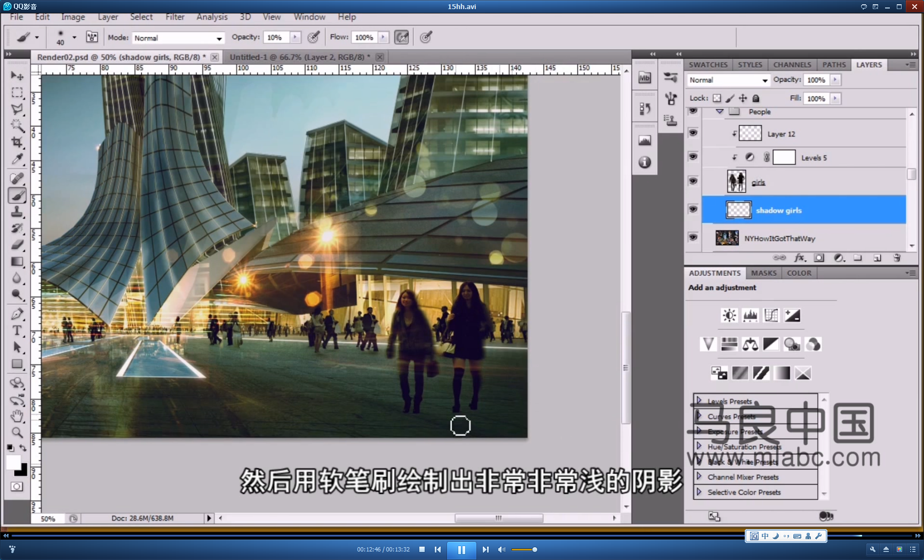Screen dimensions: 924x560
Task: Toggle lock all for layer
Action: click(x=755, y=98)
